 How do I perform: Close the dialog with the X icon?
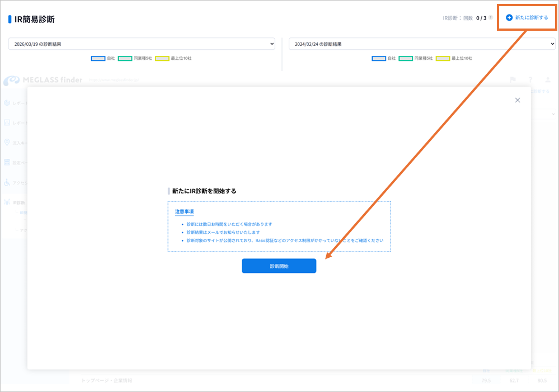coord(518,100)
